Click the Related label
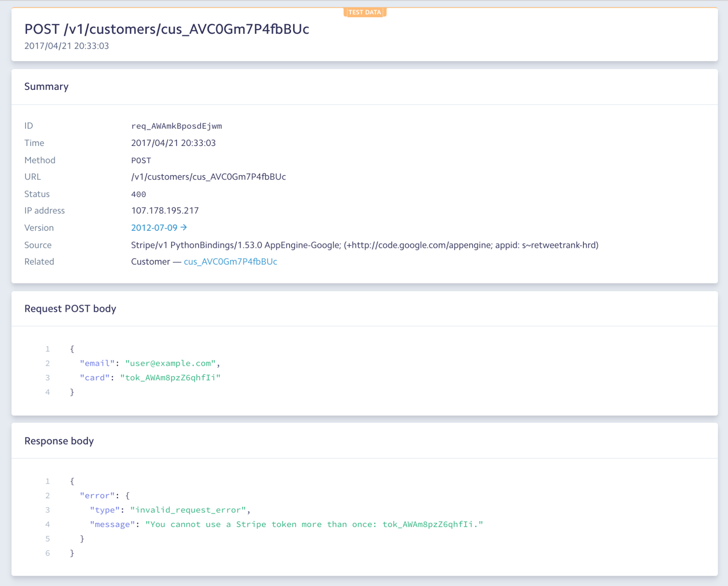The height and width of the screenshot is (586, 728). 39,262
